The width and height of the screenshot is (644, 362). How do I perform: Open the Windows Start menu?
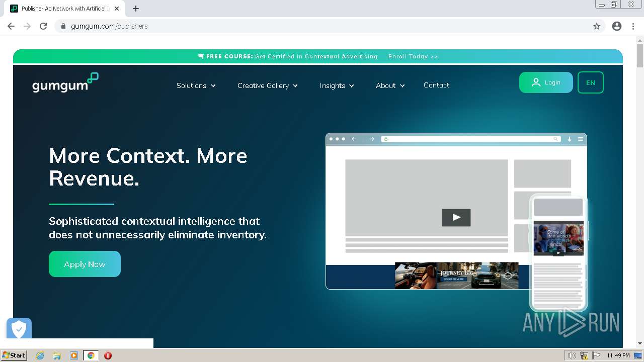(14, 355)
